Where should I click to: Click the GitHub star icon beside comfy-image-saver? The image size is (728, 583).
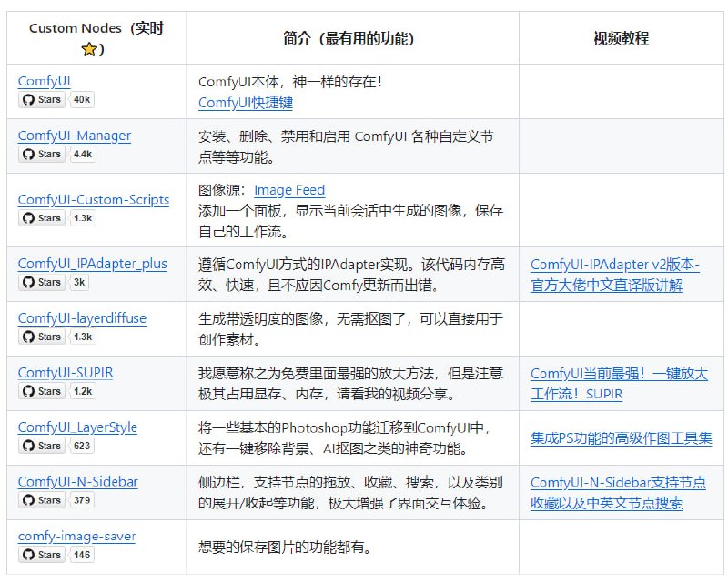(27, 555)
